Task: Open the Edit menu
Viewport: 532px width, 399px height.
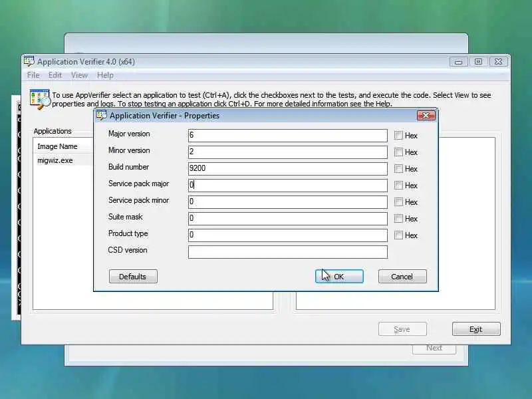Action: [x=55, y=75]
